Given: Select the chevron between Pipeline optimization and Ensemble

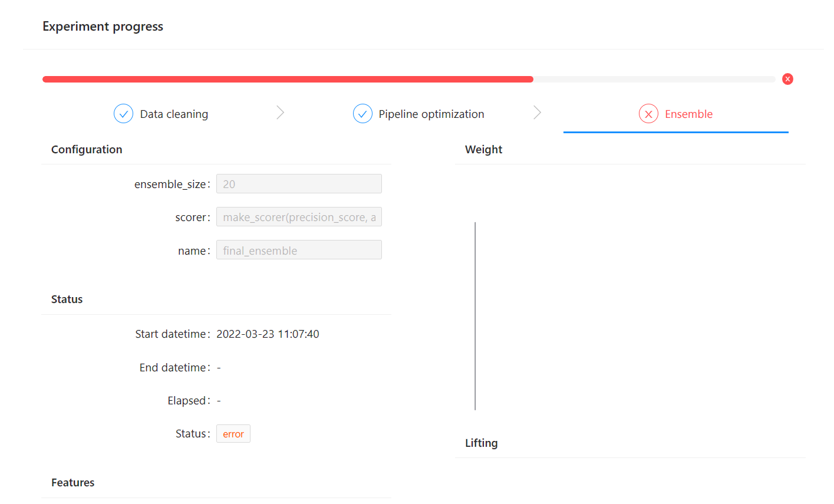Looking at the screenshot, I should (537, 112).
